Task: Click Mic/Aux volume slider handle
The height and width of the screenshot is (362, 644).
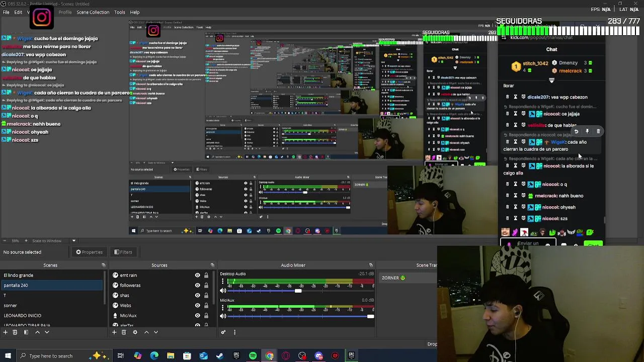Action: [371, 316]
